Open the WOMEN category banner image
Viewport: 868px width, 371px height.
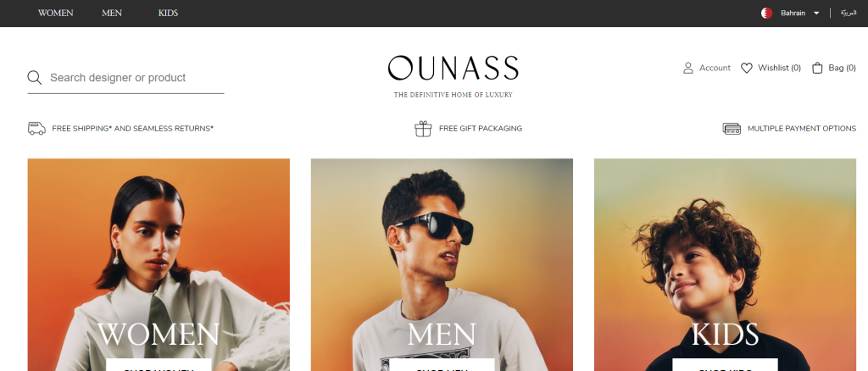[x=159, y=265]
